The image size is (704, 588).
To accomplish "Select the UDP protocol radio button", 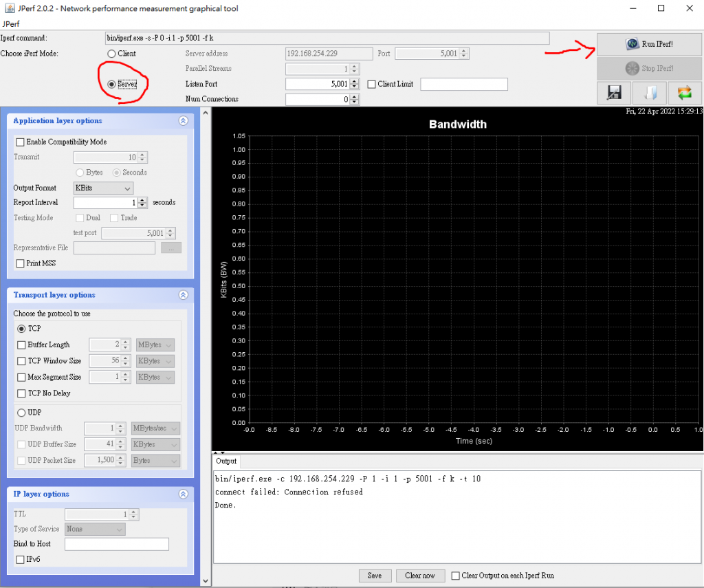I will [x=21, y=413].
